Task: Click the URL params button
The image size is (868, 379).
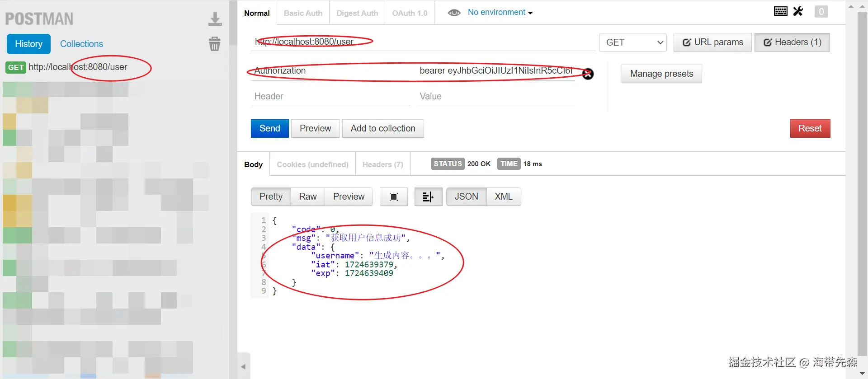Action: pos(712,42)
